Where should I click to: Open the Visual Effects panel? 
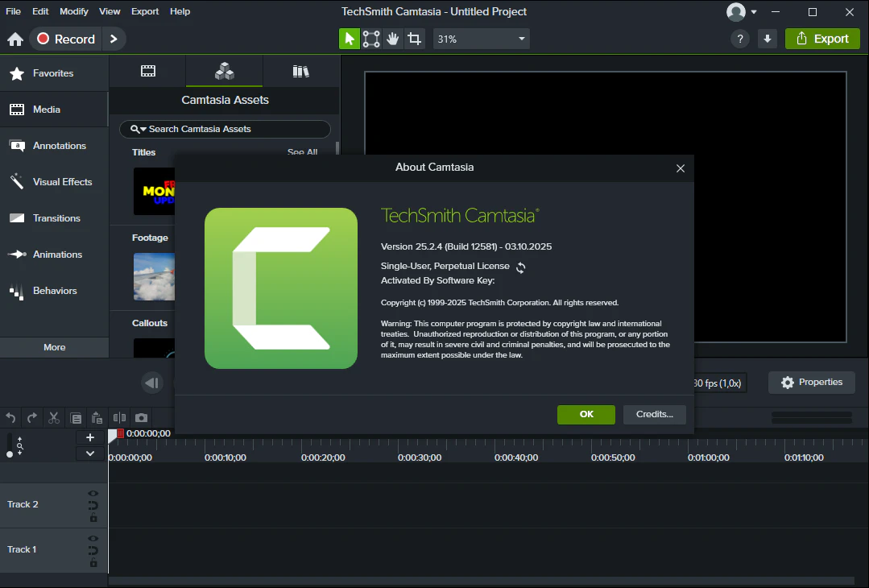[54, 182]
